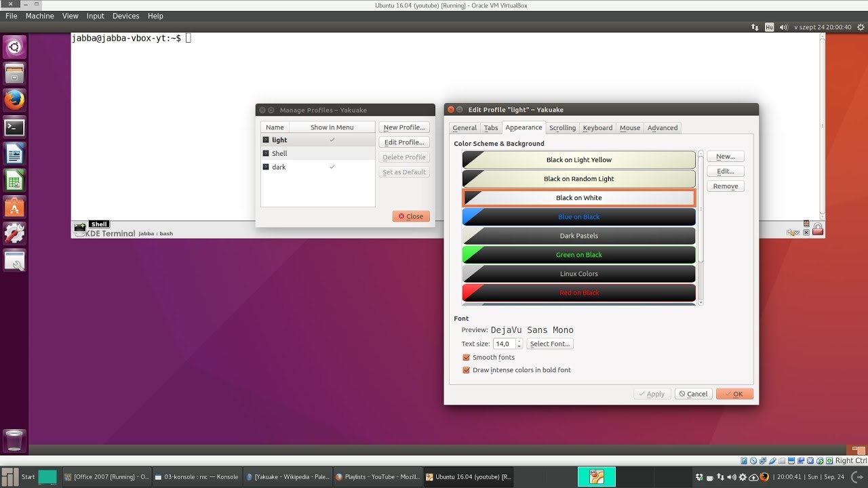Close the Manage Profiles dialog
The image size is (868, 488).
[x=411, y=216]
